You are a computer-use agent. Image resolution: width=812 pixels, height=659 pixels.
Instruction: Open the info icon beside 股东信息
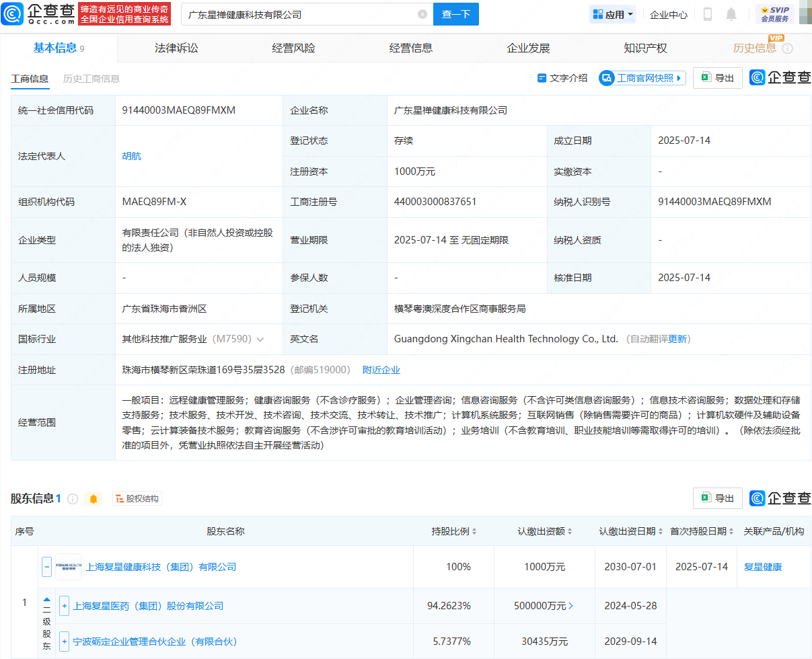(73, 499)
